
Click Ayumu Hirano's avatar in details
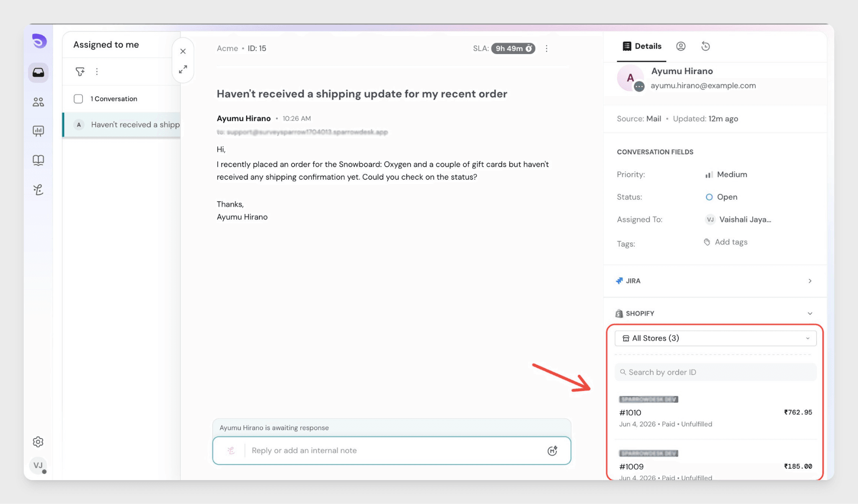631,78
